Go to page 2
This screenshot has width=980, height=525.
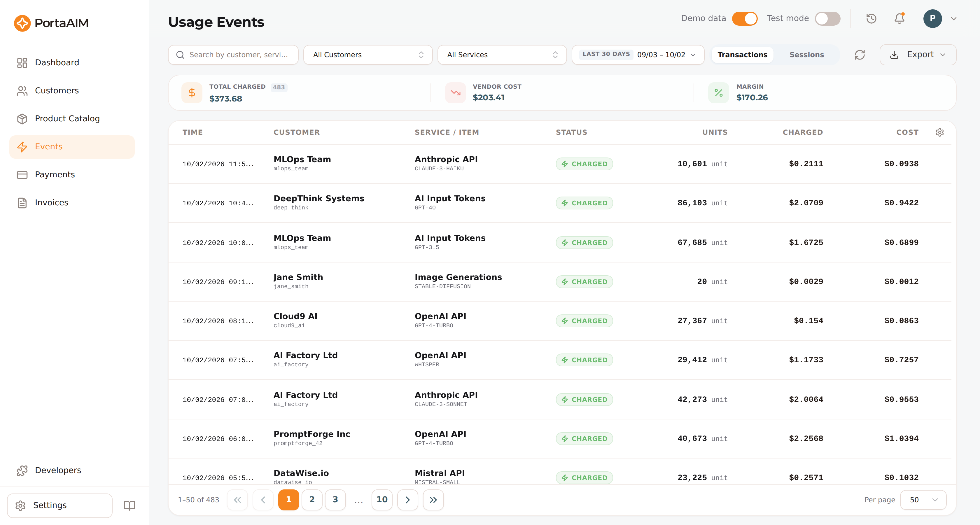click(312, 500)
